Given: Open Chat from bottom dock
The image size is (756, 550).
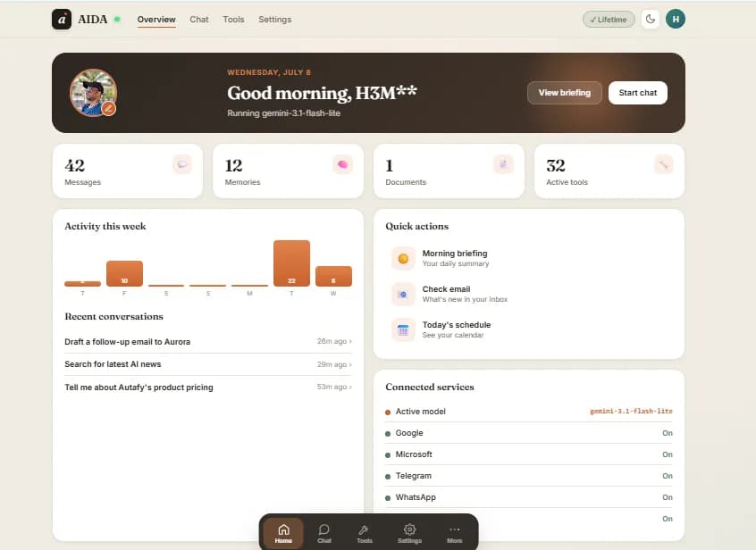Looking at the screenshot, I should point(324,533).
